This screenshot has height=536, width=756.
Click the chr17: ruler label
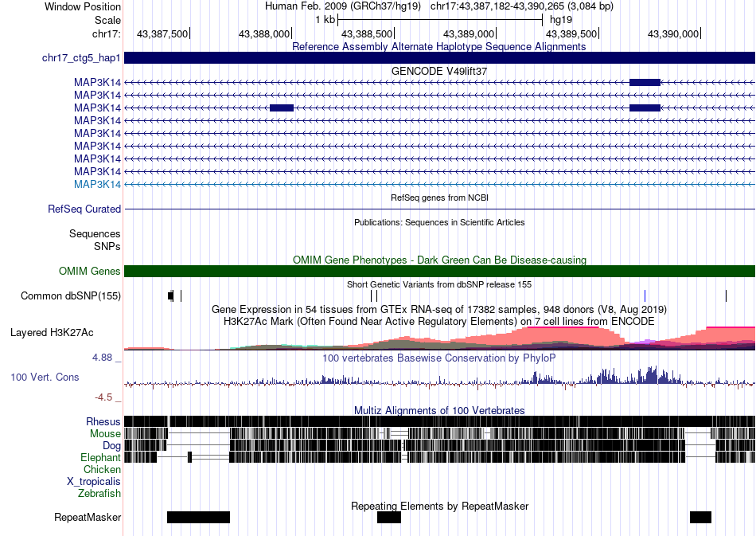point(107,33)
